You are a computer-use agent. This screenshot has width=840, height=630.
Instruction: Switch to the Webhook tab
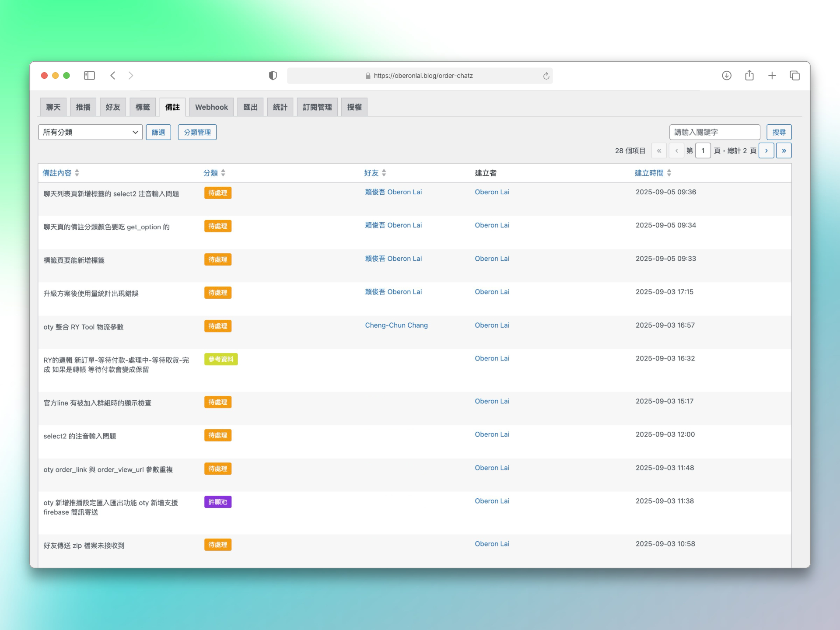coord(211,107)
